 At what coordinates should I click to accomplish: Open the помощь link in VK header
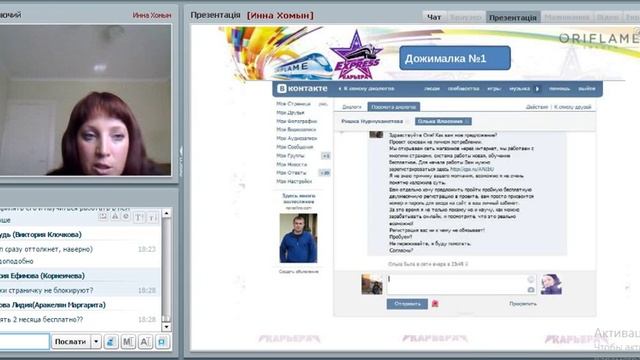pyautogui.click(x=559, y=89)
